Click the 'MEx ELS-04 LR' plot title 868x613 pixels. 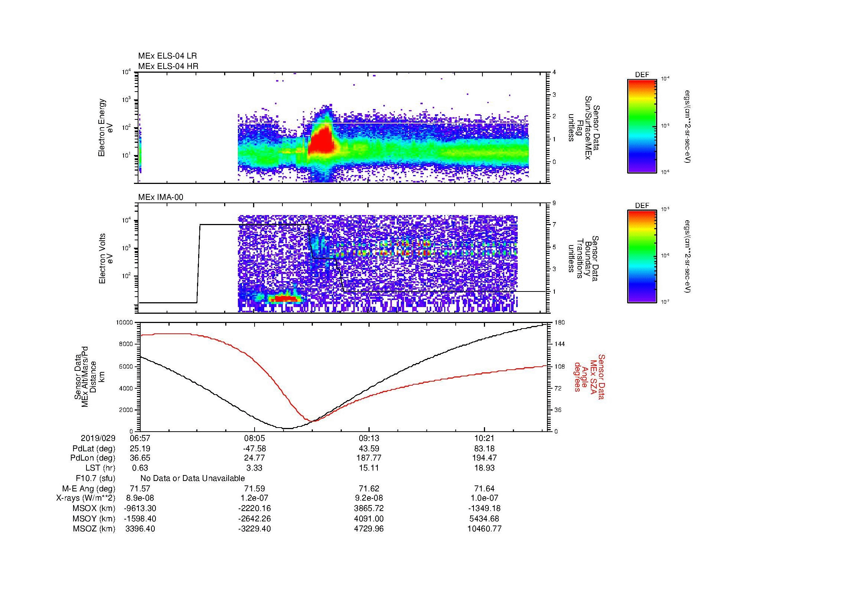point(167,56)
